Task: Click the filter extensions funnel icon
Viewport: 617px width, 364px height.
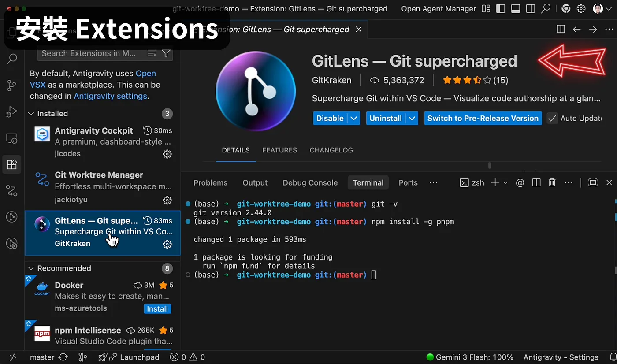Action: click(166, 53)
